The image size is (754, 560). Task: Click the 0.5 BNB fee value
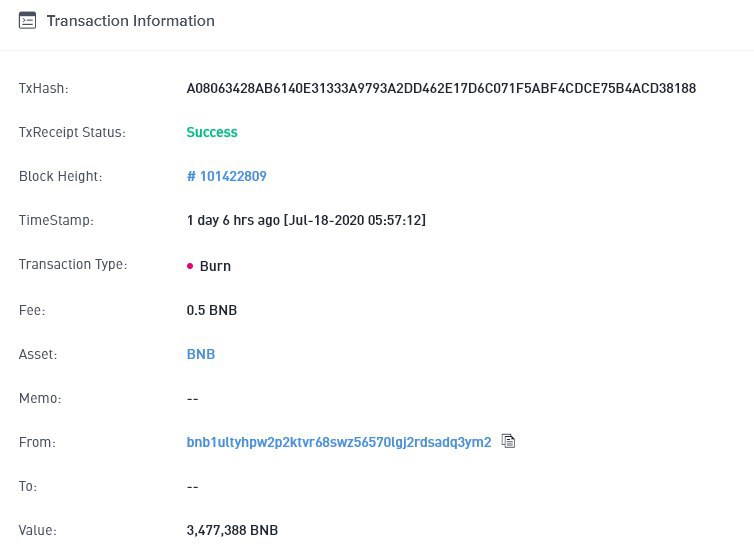point(212,310)
